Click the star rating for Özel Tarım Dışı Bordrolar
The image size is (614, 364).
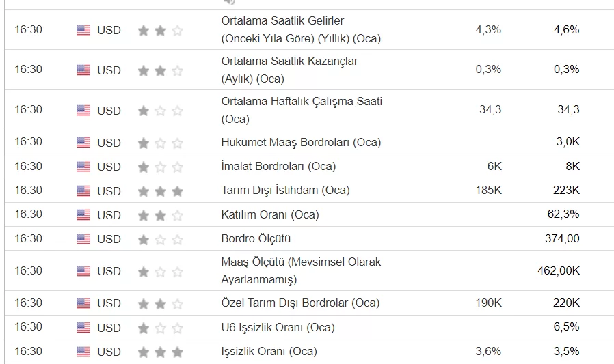[x=161, y=303]
